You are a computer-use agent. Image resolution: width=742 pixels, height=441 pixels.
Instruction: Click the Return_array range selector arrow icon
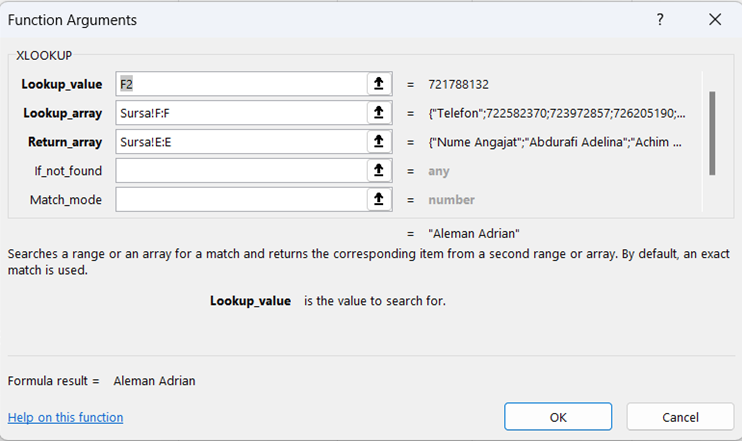379,143
